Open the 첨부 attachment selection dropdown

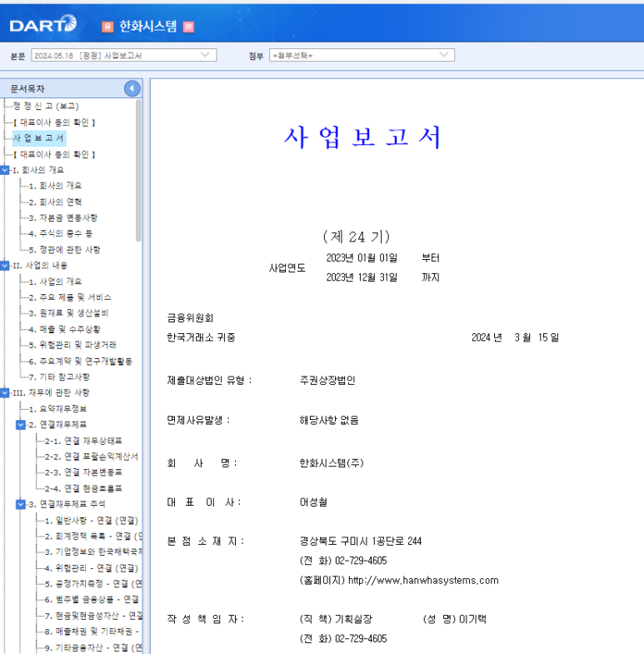(362, 55)
